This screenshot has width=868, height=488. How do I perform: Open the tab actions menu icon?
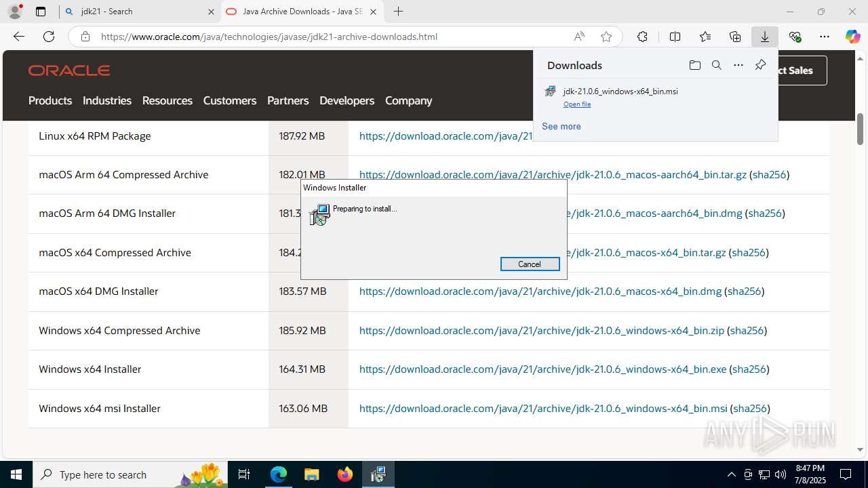41,12
